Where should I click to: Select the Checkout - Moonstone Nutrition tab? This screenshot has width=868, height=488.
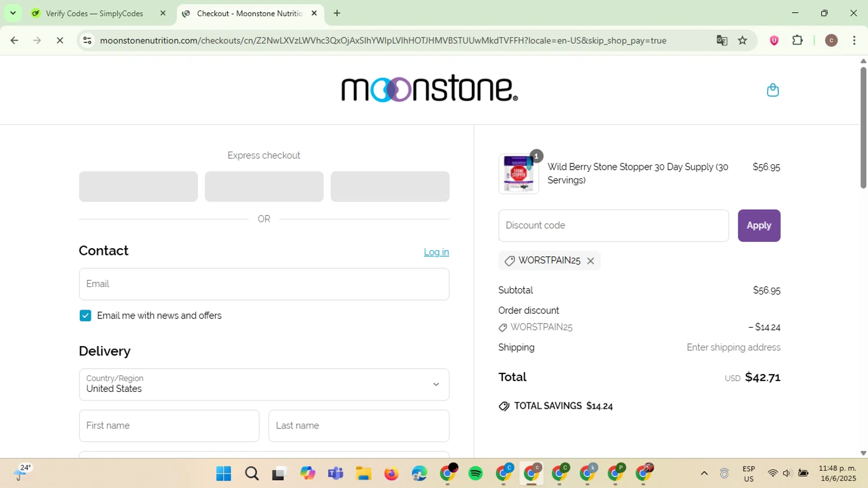point(249,13)
